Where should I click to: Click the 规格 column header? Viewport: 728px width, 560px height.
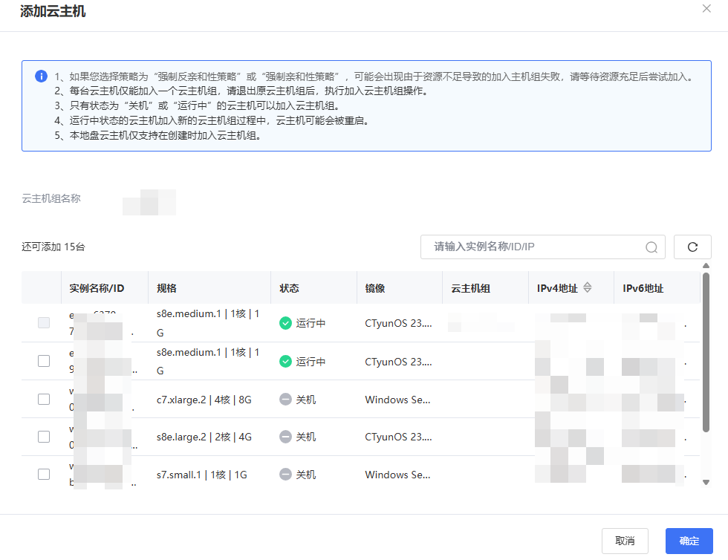pos(167,288)
